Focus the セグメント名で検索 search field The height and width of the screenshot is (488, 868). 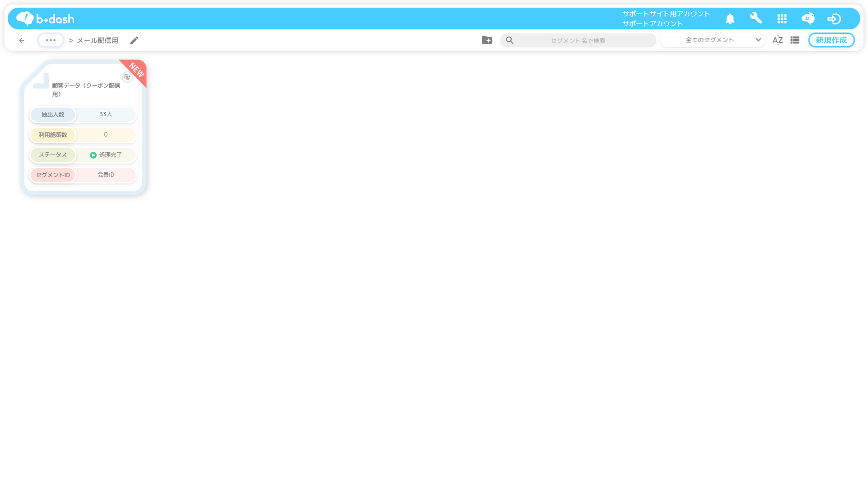[x=578, y=40]
